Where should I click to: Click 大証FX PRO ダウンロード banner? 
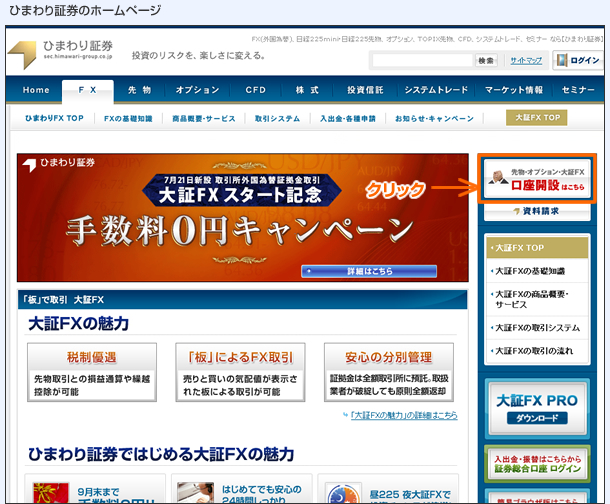(x=537, y=408)
